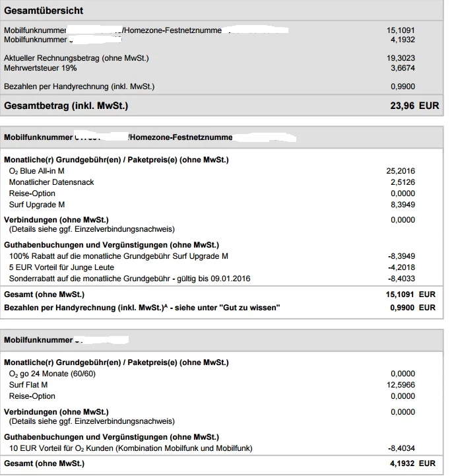
Task: Click the Surf Upgrade M price 8,3949
Action: point(401,205)
